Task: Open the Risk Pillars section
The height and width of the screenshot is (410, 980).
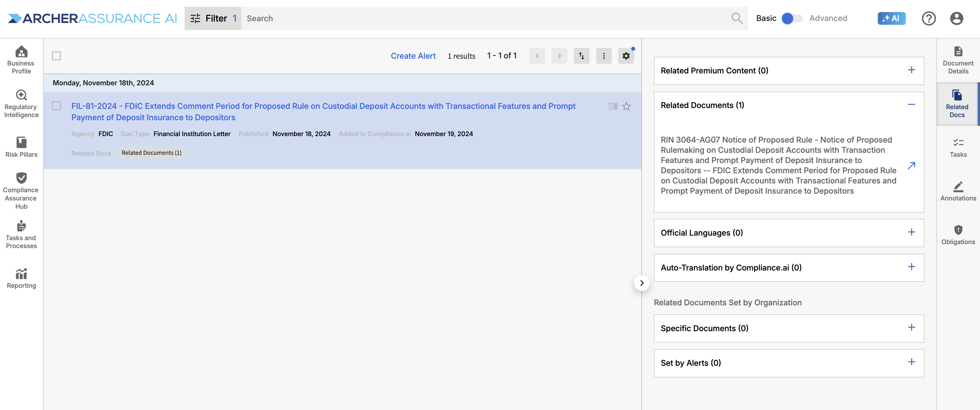Action: 21,147
